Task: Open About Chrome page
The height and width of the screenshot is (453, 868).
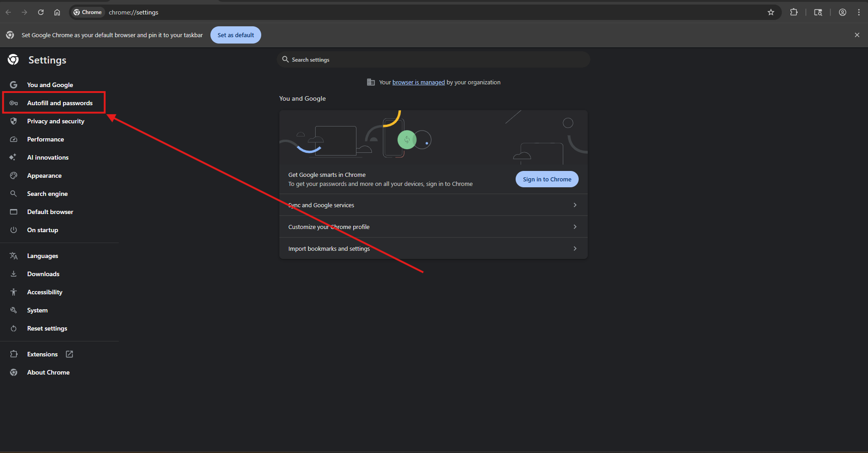Action: [48, 372]
